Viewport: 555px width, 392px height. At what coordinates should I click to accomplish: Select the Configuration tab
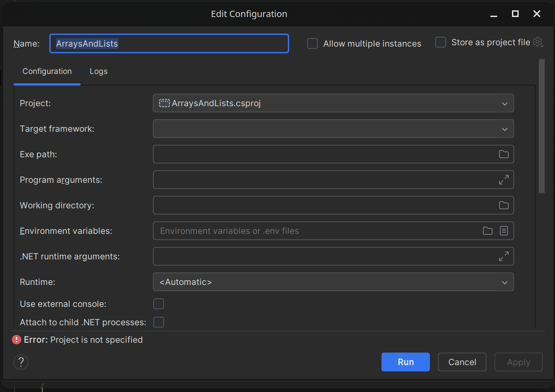pos(47,71)
